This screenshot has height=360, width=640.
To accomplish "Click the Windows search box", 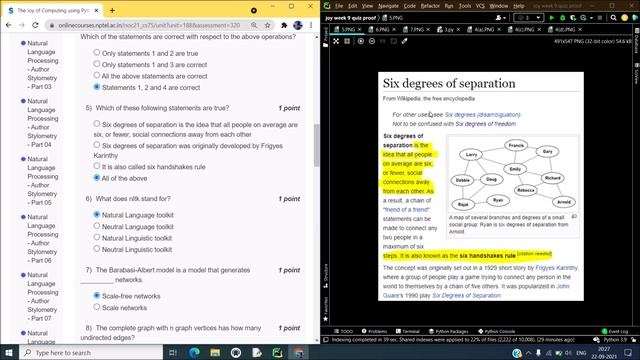I will pyautogui.click(x=91, y=352).
